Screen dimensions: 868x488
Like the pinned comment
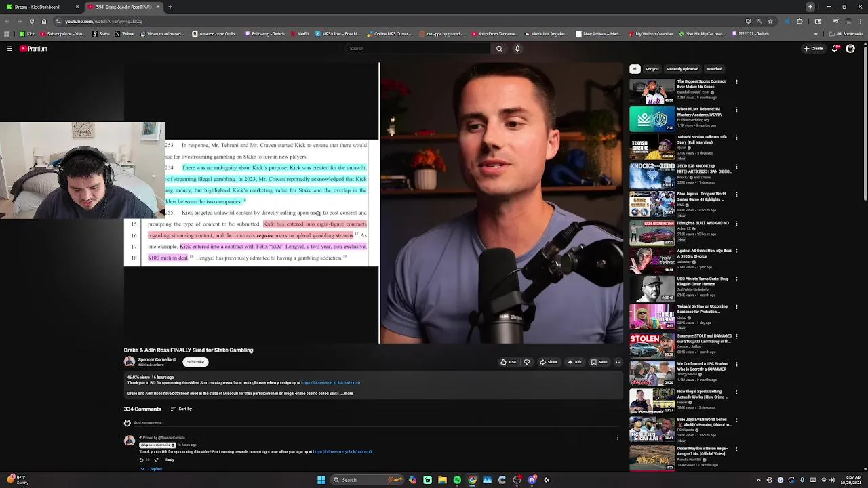coord(142,460)
